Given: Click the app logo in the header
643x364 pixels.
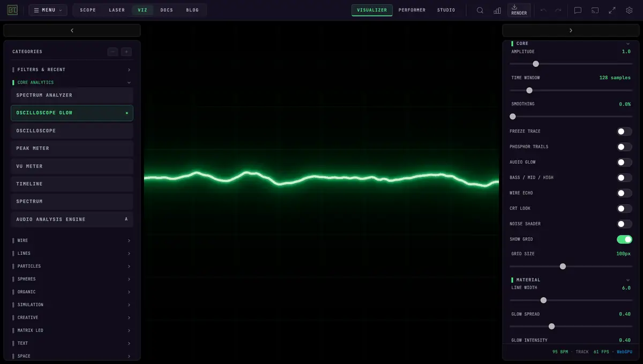Looking at the screenshot, I should click(13, 10).
